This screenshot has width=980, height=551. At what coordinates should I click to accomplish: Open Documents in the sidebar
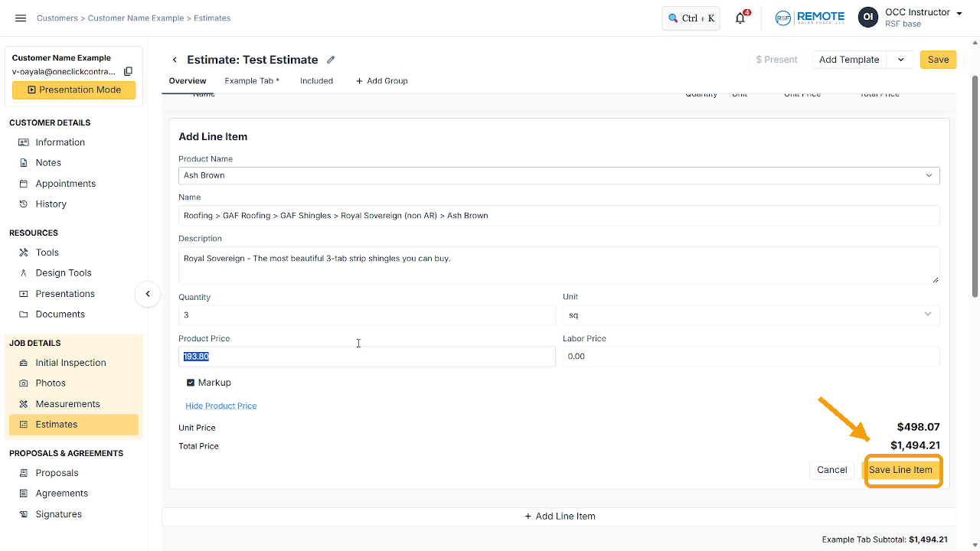(60, 315)
